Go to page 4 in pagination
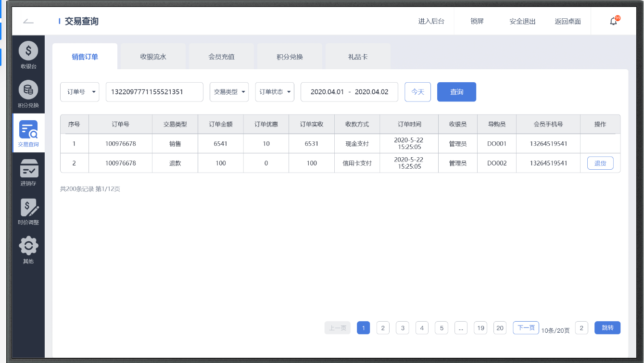 (422, 328)
